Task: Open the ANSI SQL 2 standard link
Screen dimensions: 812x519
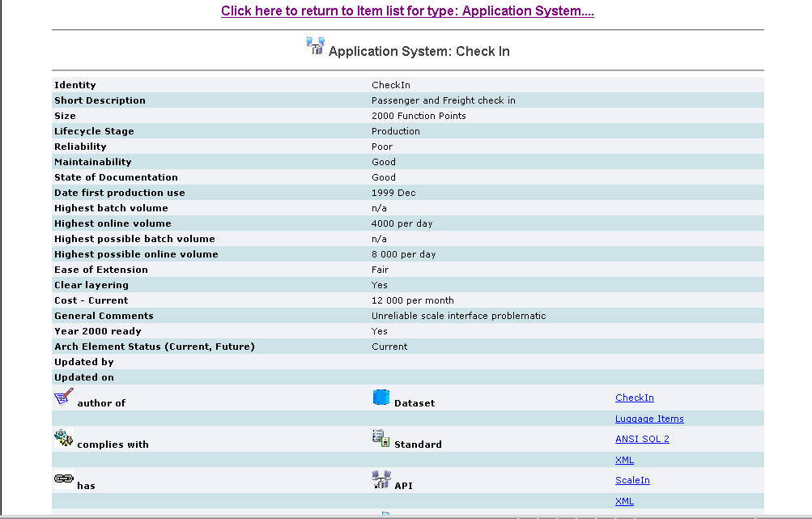Action: click(642, 439)
